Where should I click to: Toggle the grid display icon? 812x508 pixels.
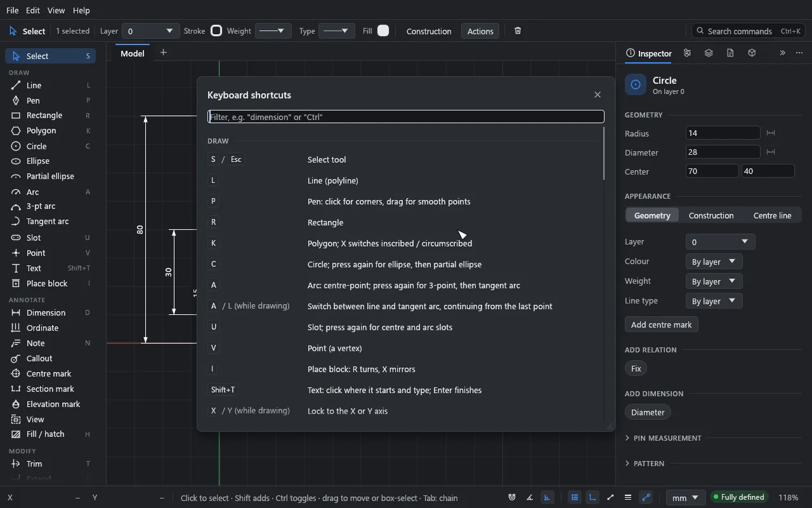(575, 498)
